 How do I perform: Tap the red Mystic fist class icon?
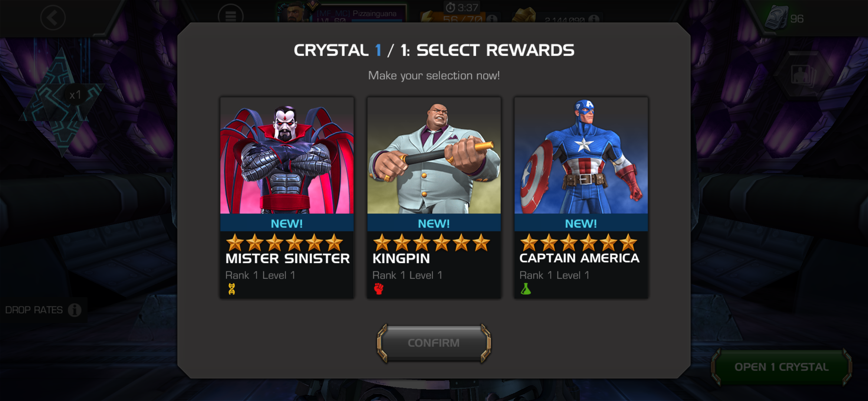click(x=379, y=289)
